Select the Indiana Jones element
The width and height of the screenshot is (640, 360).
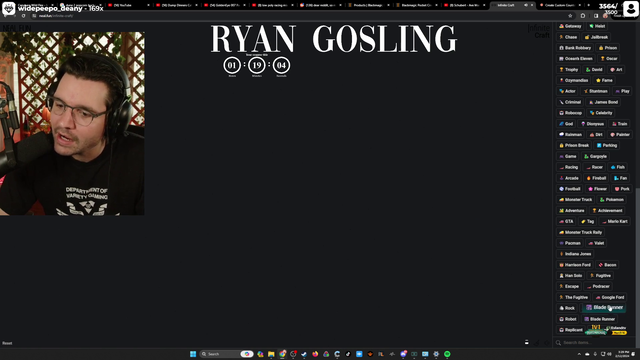click(575, 254)
